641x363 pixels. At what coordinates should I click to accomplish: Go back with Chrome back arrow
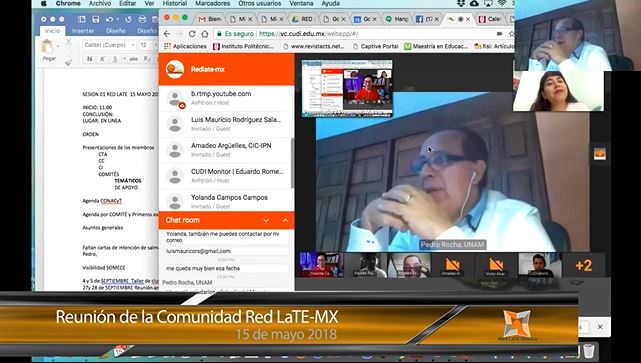(167, 34)
